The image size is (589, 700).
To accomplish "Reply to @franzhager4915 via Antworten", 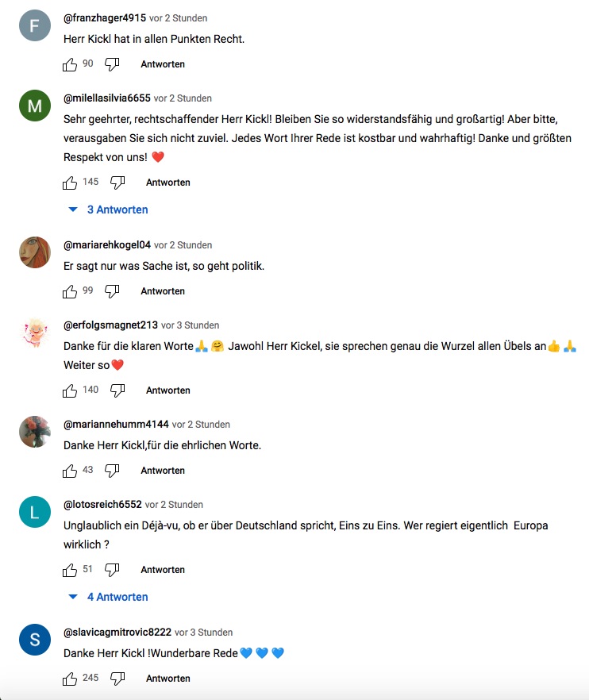I will click(x=163, y=64).
